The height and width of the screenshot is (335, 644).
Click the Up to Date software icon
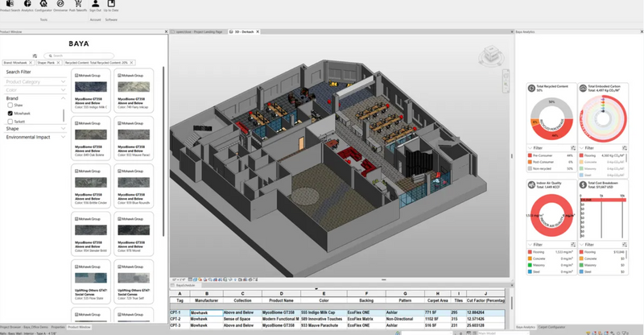click(x=111, y=6)
